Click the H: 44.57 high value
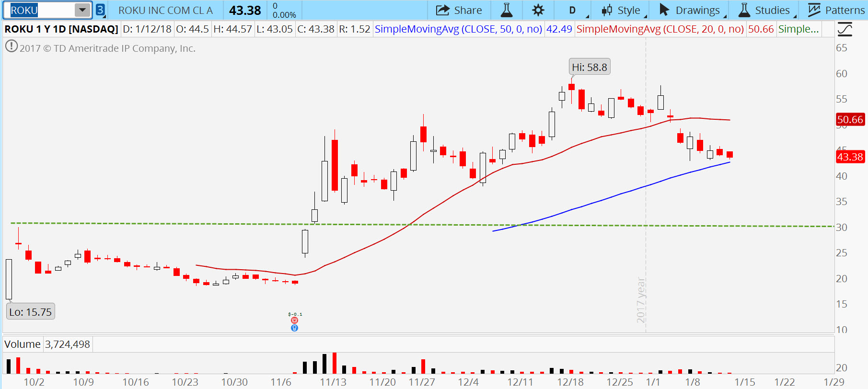 (232, 29)
